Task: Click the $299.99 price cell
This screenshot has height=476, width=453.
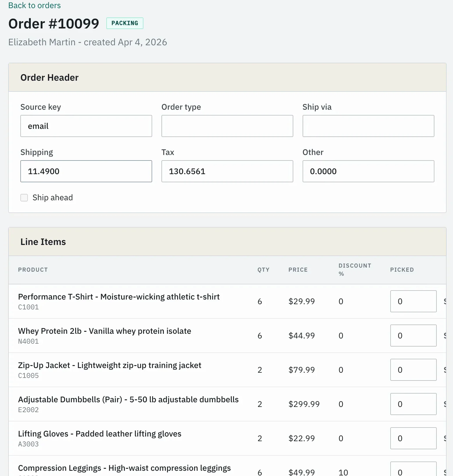Action: point(304,404)
